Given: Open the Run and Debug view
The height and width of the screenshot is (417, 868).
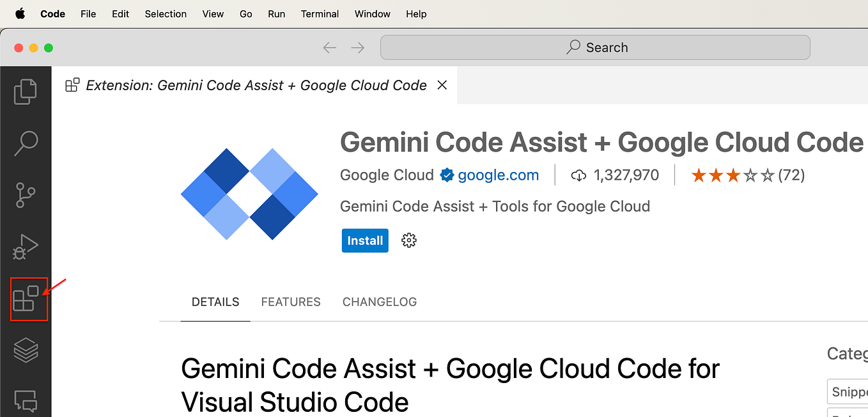Looking at the screenshot, I should pyautogui.click(x=26, y=247).
